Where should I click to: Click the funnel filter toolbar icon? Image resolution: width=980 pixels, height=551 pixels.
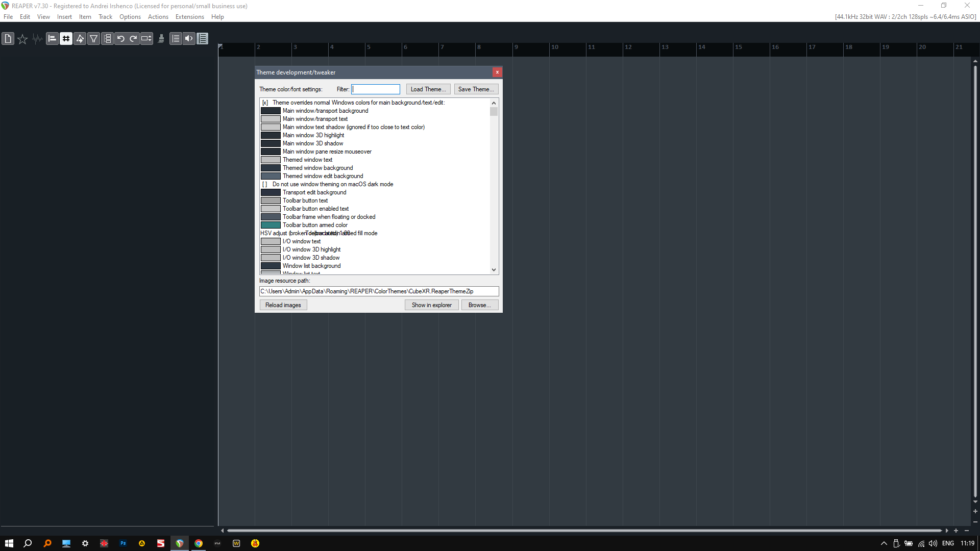pos(94,38)
